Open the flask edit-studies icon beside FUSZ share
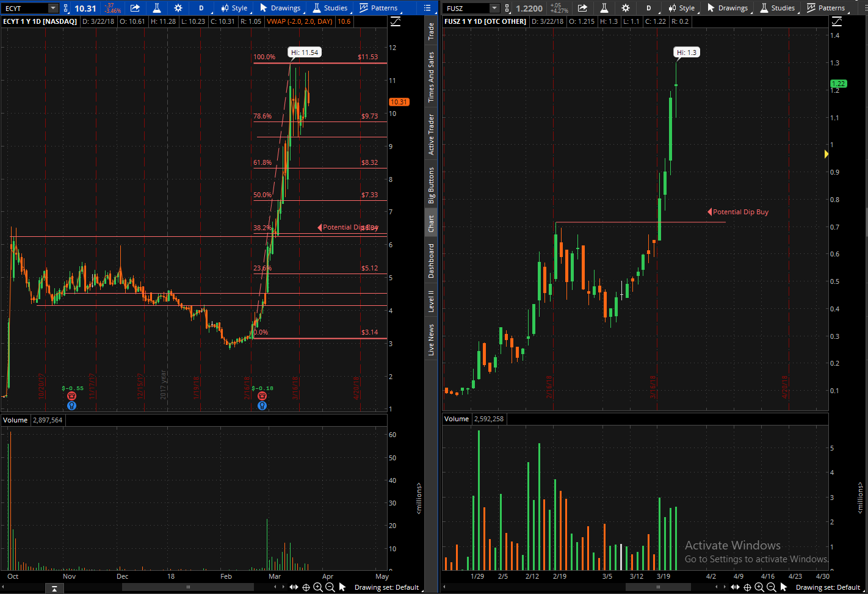Viewport: 868px width, 594px height. pos(604,8)
